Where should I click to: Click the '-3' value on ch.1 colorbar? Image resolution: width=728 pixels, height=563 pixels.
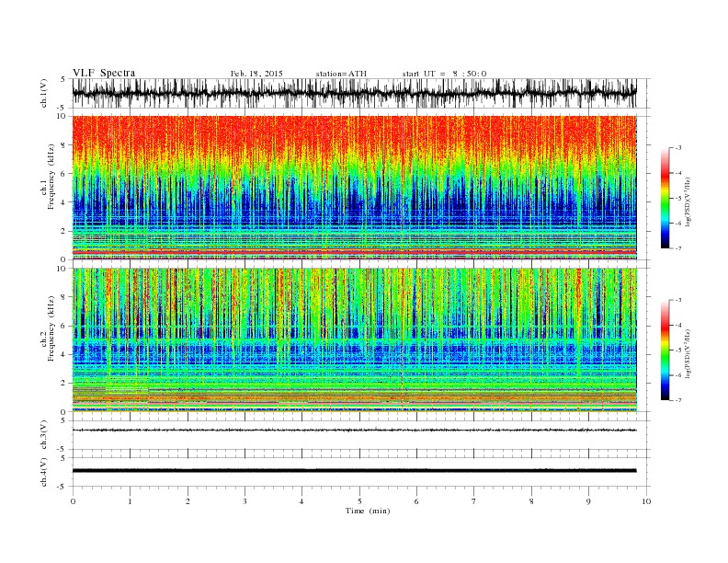[678, 148]
